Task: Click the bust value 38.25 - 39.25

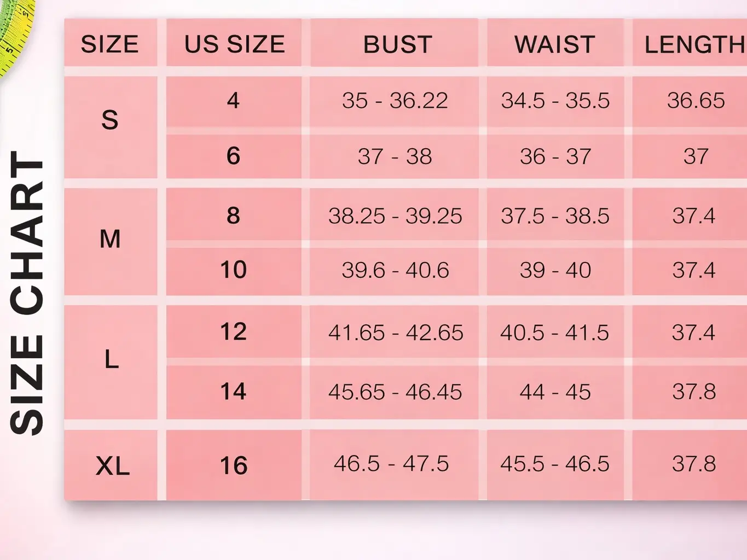Action: [x=395, y=216]
